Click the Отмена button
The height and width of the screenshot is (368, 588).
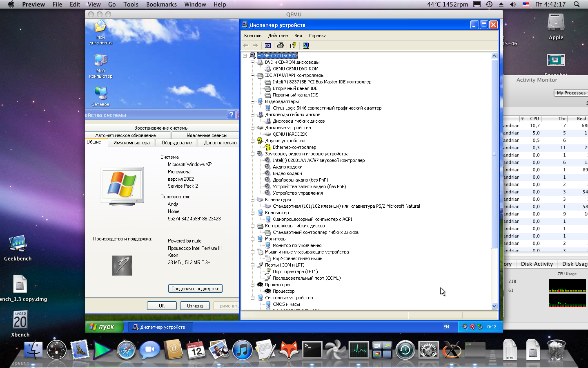pyautogui.click(x=195, y=305)
